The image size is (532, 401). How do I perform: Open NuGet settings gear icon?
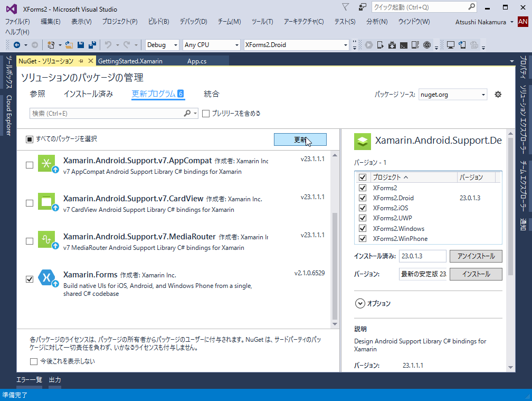498,95
